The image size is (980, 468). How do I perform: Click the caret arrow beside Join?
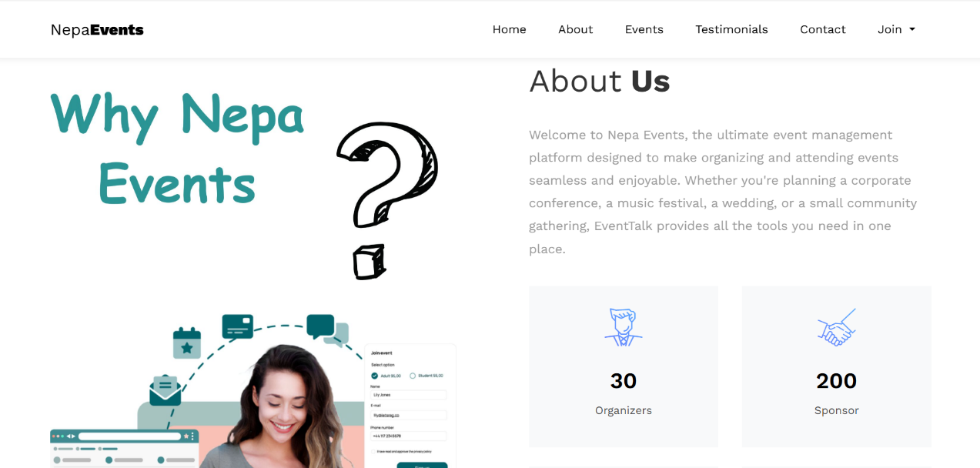pos(912,29)
